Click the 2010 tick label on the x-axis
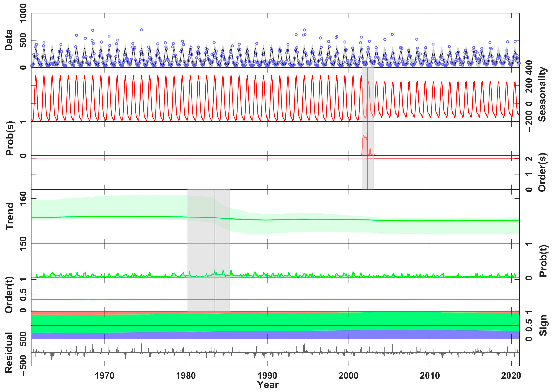The height and width of the screenshot is (392, 552). point(430,376)
